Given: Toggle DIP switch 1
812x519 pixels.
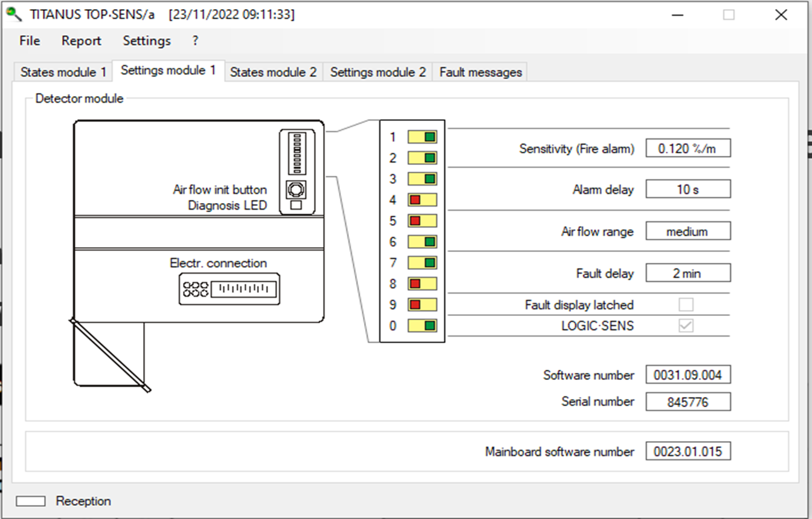Looking at the screenshot, I should 422,137.
